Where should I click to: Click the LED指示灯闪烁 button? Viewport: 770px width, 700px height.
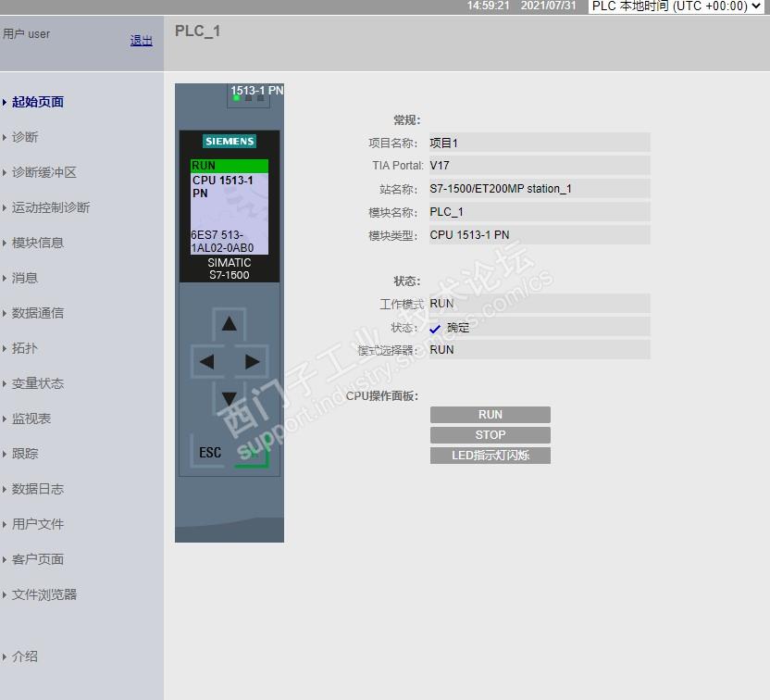(491, 456)
